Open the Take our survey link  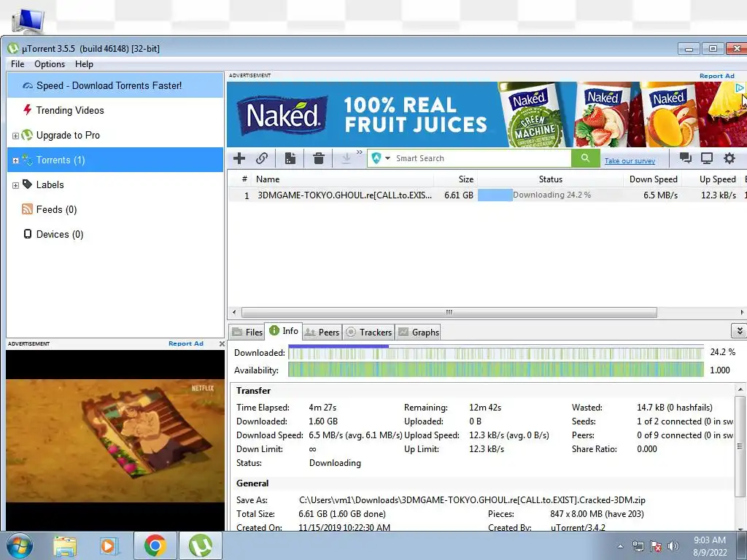(x=630, y=161)
